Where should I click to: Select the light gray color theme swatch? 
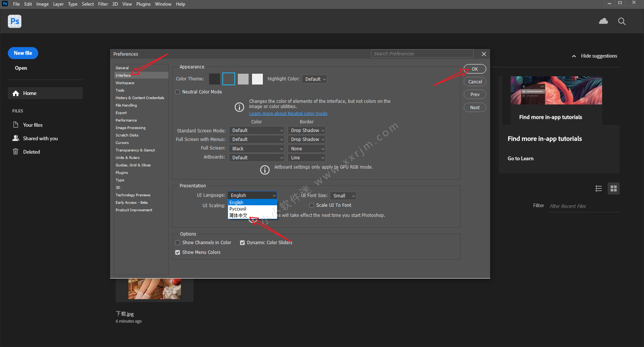click(243, 79)
